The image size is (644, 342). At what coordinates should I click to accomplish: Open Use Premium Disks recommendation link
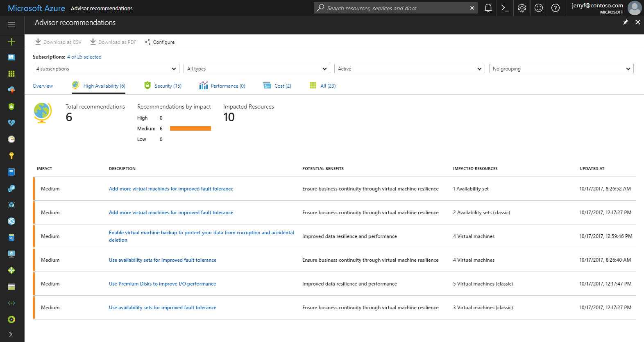(162, 284)
